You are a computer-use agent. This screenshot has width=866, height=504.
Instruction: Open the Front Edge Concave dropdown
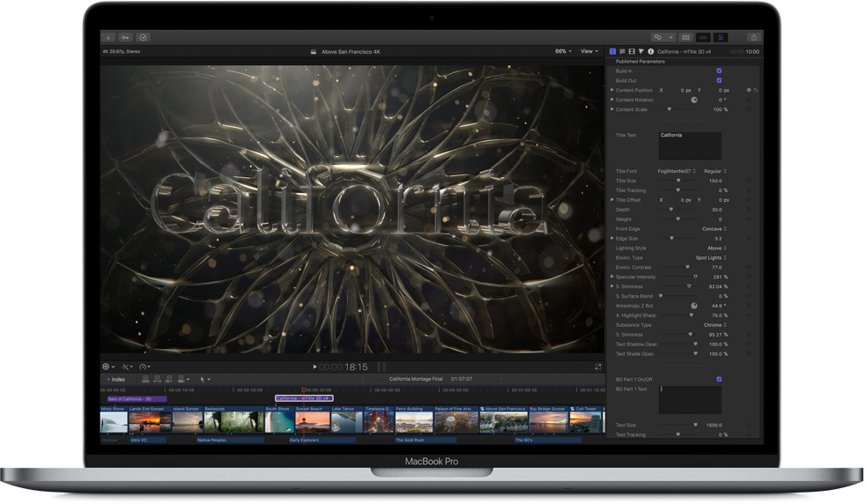[714, 229]
